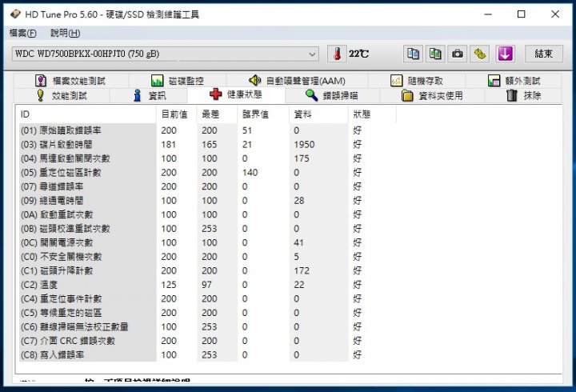The height and width of the screenshot is (392, 576).
Task: Click the 額外測試 tab icon
Action: (494, 81)
